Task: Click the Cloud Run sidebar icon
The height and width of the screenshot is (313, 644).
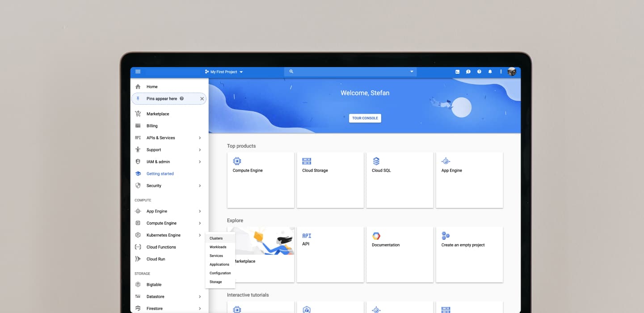Action: click(x=138, y=259)
